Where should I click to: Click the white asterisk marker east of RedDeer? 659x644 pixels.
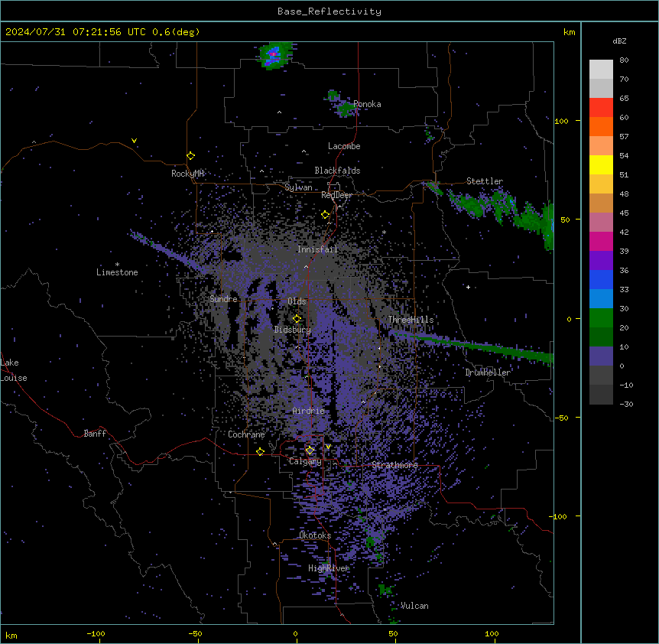pos(384,232)
